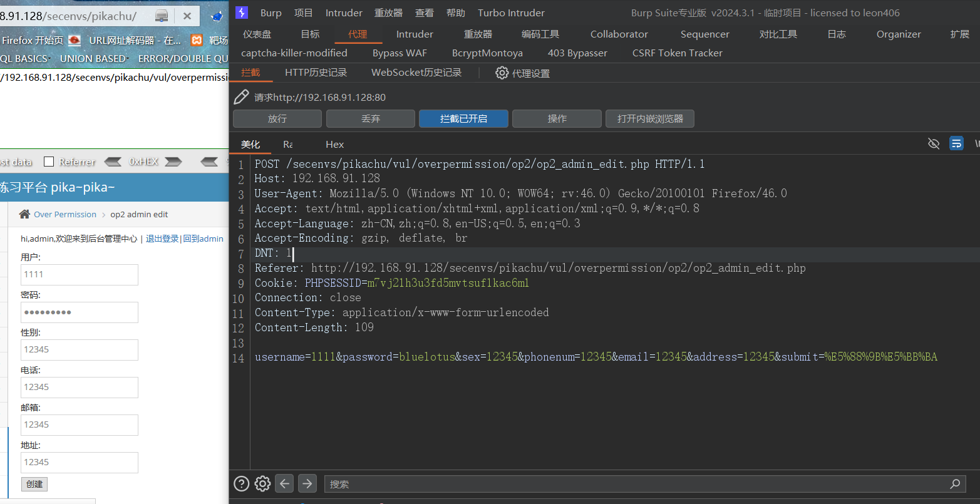Open the 重放器 menu in menu bar
Image resolution: width=980 pixels, height=504 pixels.
tap(389, 13)
